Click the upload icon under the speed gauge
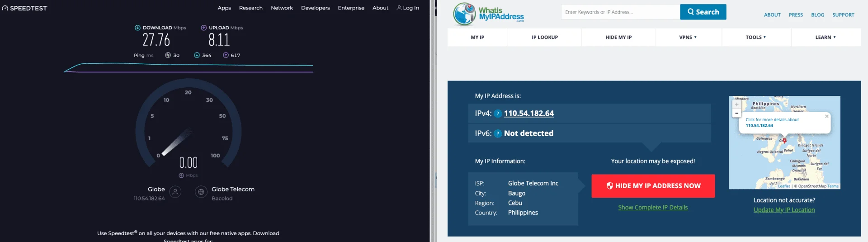Screen dimensions: 868x242 coord(181,176)
